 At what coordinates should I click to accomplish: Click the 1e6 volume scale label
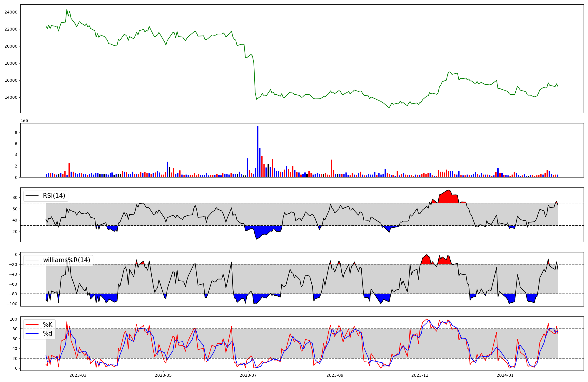24,121
